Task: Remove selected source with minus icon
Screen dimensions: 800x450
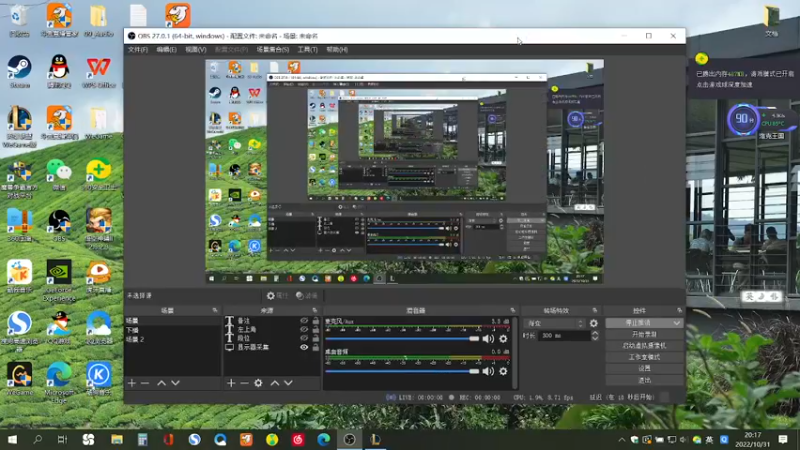Action: point(244,383)
